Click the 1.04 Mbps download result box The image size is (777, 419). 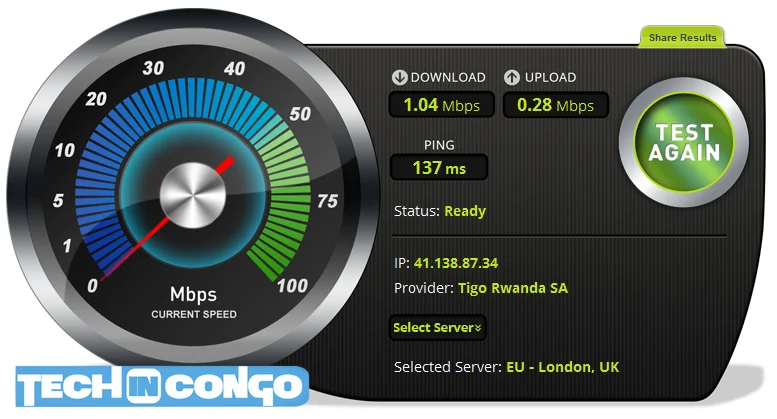(442, 105)
